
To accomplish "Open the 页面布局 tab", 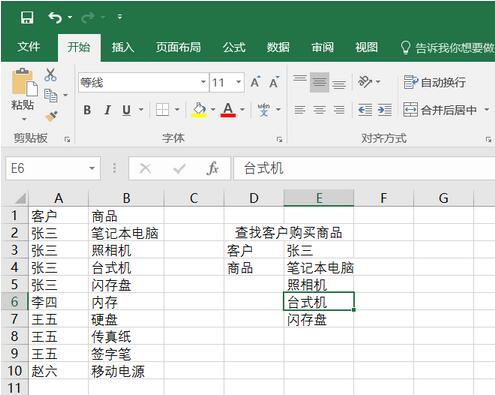I will pyautogui.click(x=178, y=47).
